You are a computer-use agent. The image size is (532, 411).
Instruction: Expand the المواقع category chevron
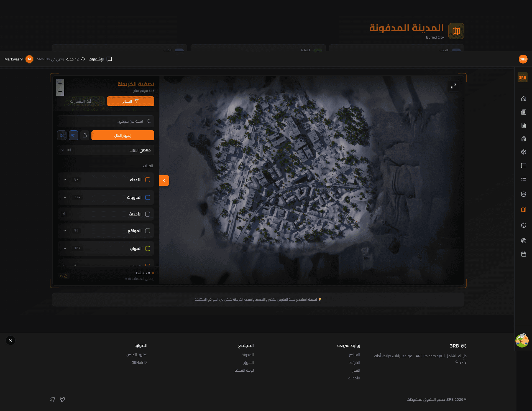pos(65,231)
